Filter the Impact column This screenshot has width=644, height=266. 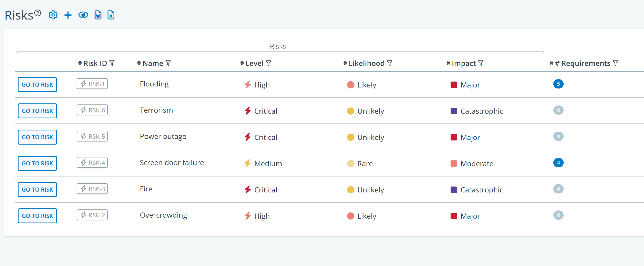coord(481,63)
